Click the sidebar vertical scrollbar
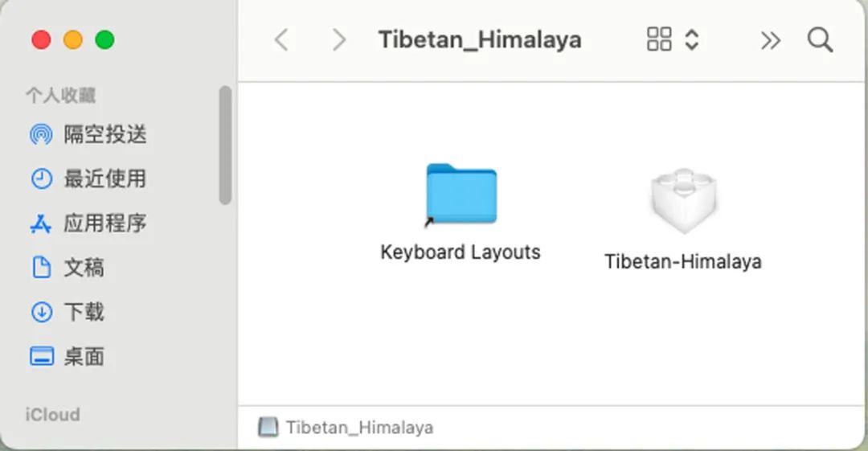The width and height of the screenshot is (868, 451). 225,146
